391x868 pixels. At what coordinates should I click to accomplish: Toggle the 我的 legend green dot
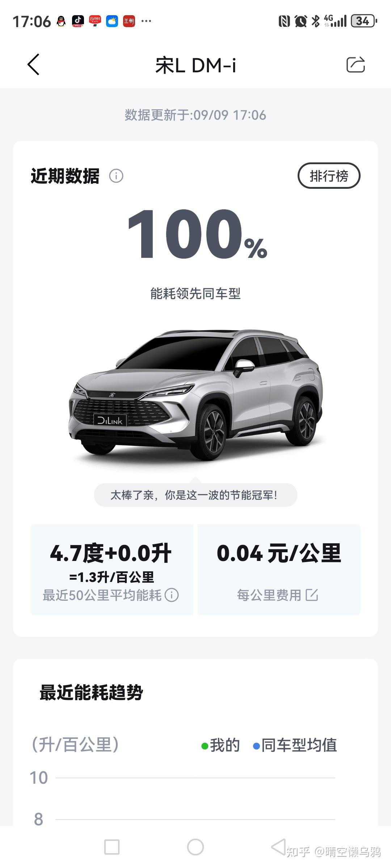tap(205, 746)
